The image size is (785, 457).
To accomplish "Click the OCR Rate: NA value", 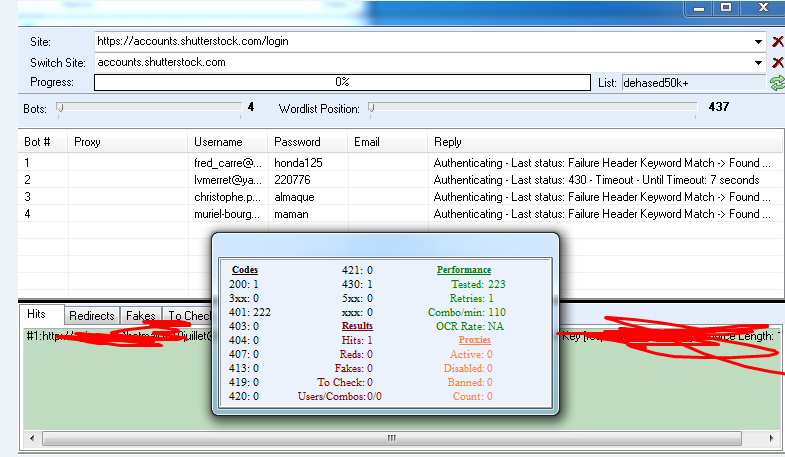I will click(x=470, y=326).
